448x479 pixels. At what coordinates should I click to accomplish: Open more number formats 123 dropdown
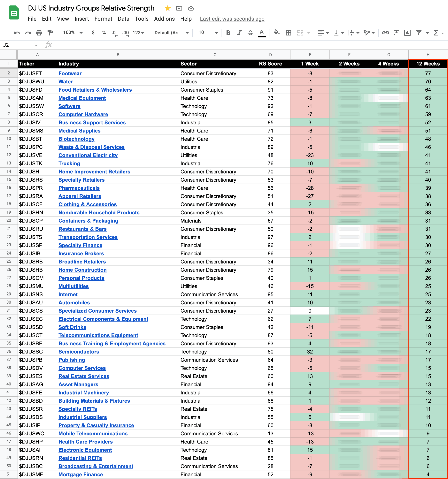pyautogui.click(x=138, y=33)
